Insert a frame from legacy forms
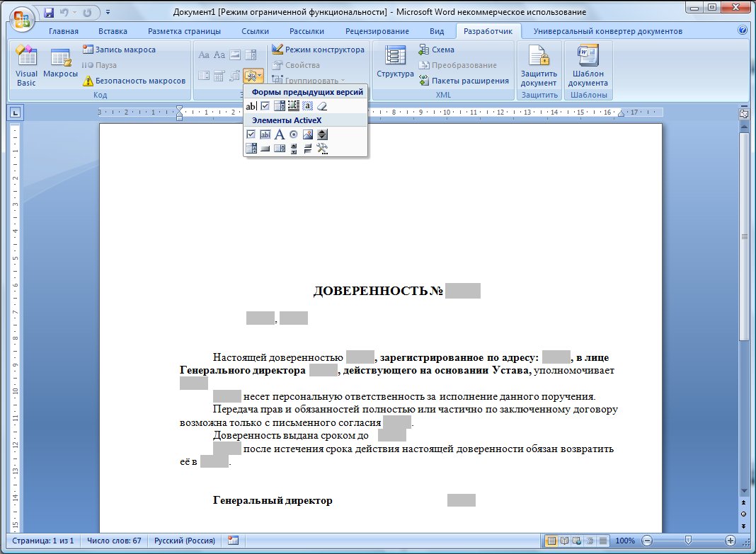 tap(293, 106)
